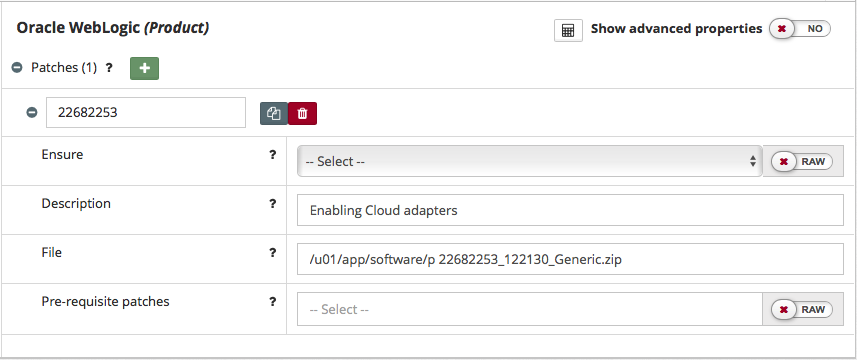This screenshot has height=360, width=857.
Task: Show help for Description field
Action: point(273,204)
